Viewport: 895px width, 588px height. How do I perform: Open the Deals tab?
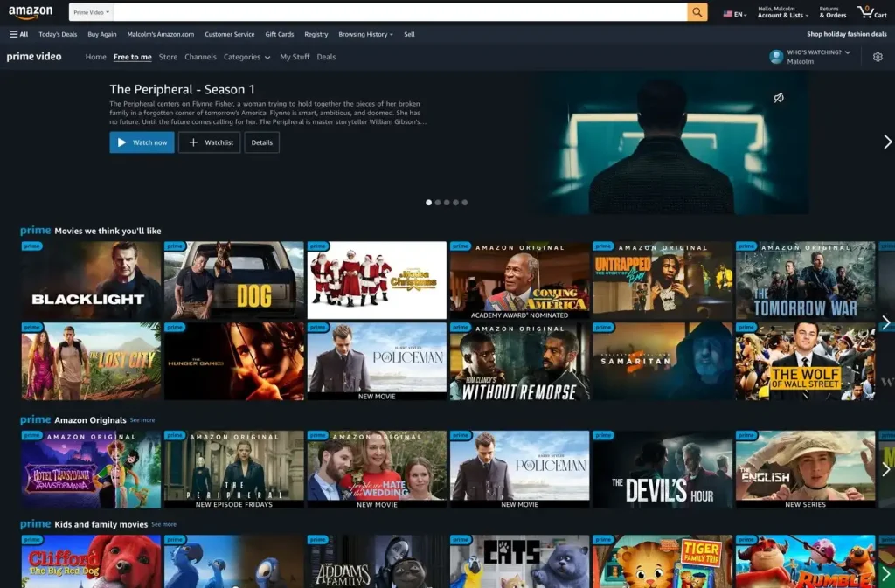[326, 57]
